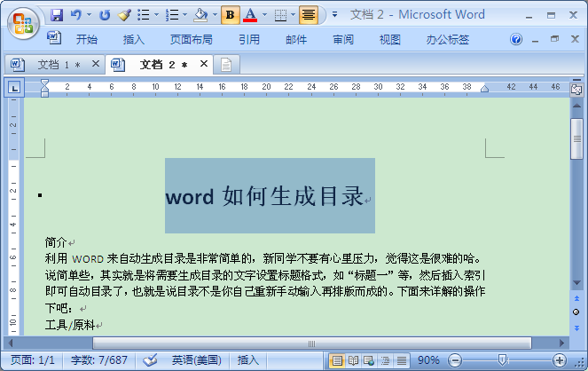Open borders dropdown arrow
The image size is (588, 371).
(x=294, y=15)
